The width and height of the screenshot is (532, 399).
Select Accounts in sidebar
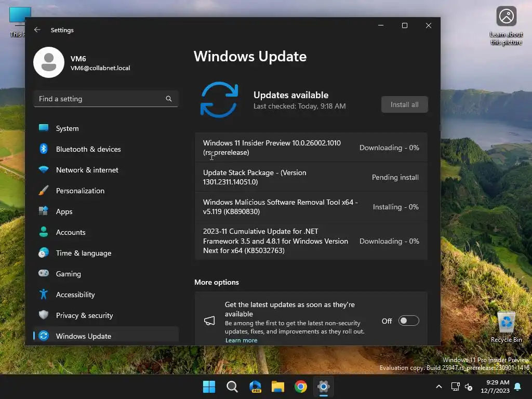pyautogui.click(x=106, y=232)
